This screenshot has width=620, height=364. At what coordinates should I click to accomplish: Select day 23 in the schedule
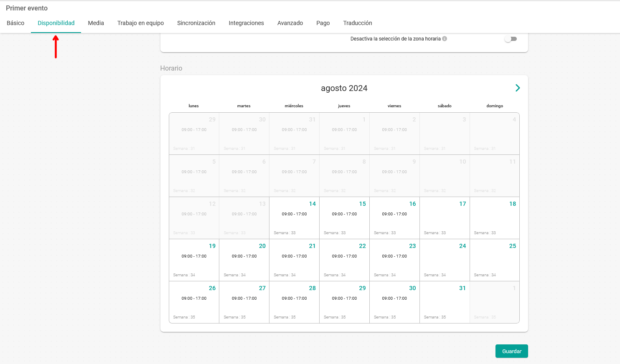[394, 260]
